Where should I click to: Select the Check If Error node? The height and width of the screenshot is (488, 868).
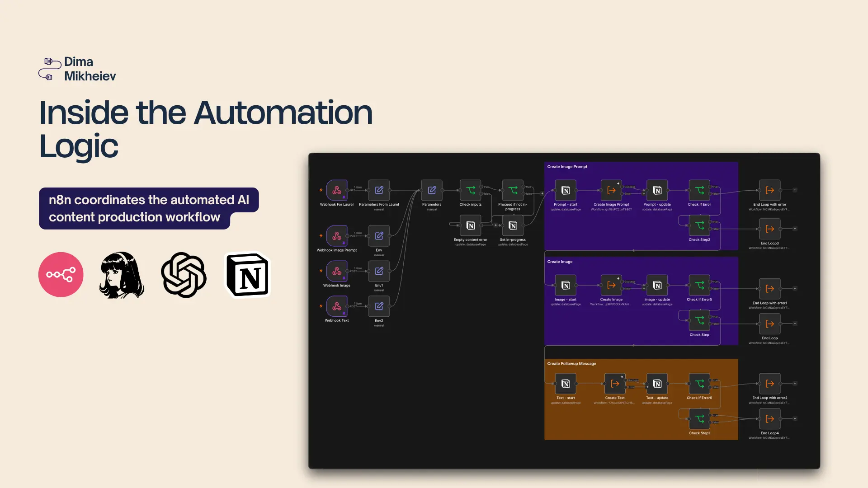coord(699,190)
